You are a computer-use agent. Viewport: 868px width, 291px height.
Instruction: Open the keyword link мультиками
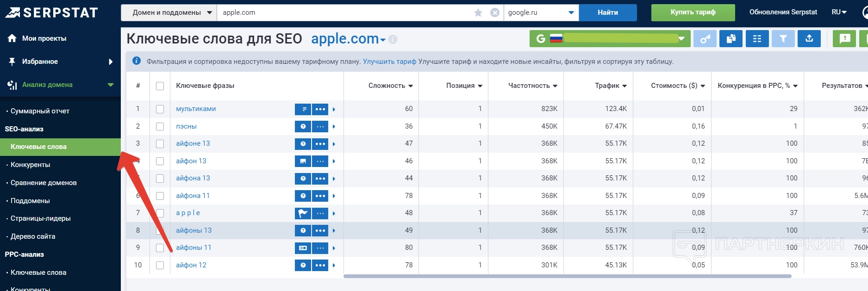tap(196, 109)
